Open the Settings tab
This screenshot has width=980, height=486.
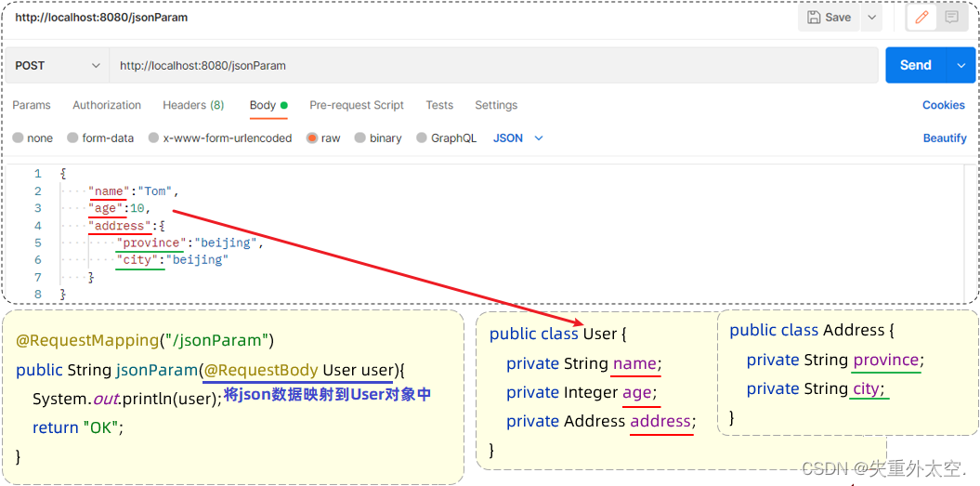pyautogui.click(x=496, y=105)
